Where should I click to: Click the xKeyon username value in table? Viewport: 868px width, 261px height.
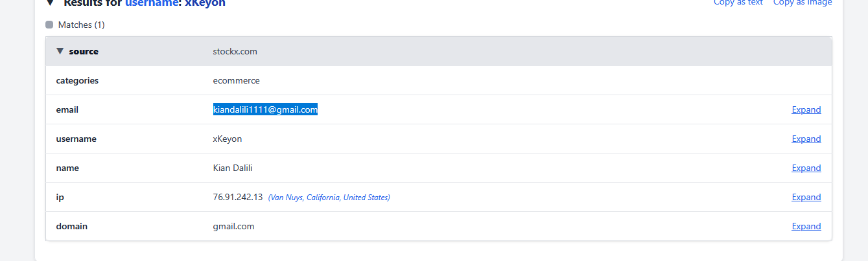(x=227, y=139)
